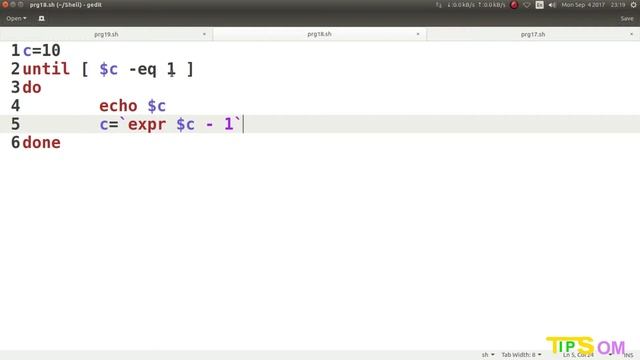Open the system gear session menu

pyautogui.click(x=633, y=5)
